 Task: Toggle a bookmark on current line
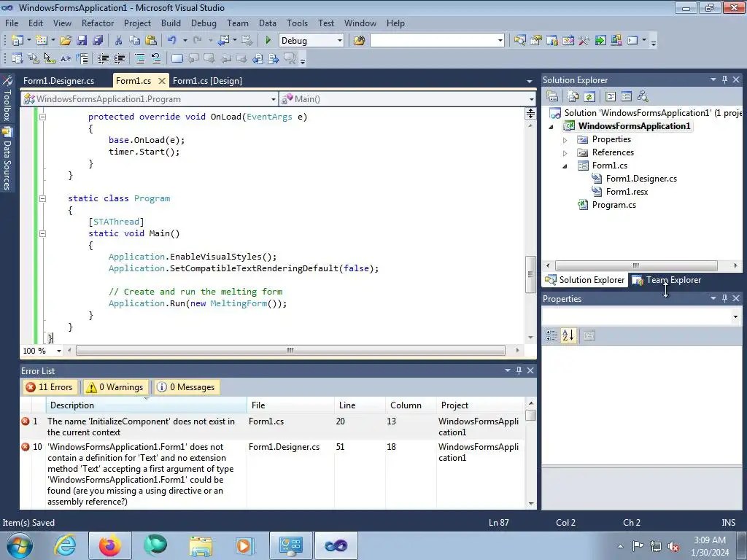tap(177, 58)
